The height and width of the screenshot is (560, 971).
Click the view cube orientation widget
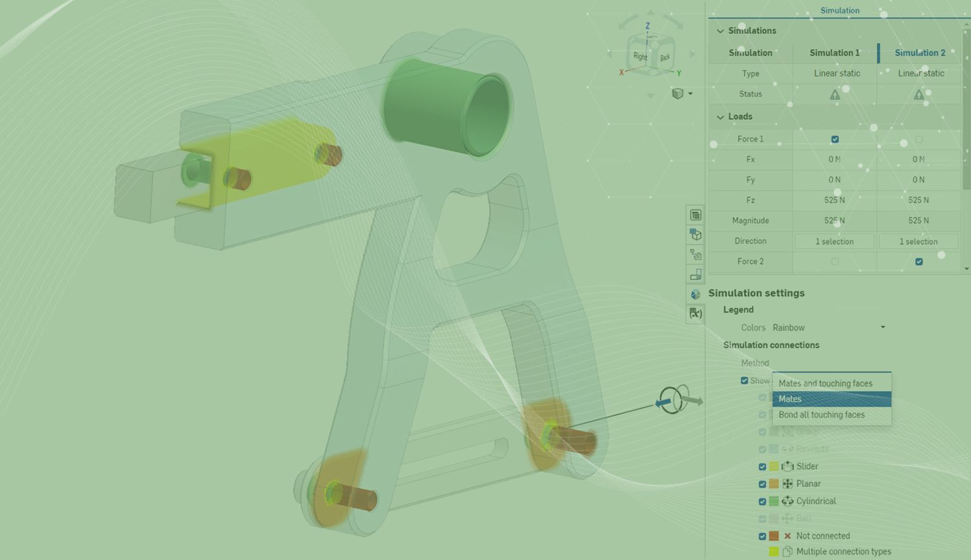click(x=649, y=55)
